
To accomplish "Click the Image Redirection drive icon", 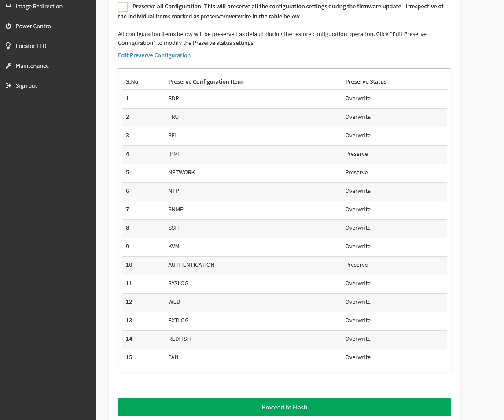I will tap(8, 7).
